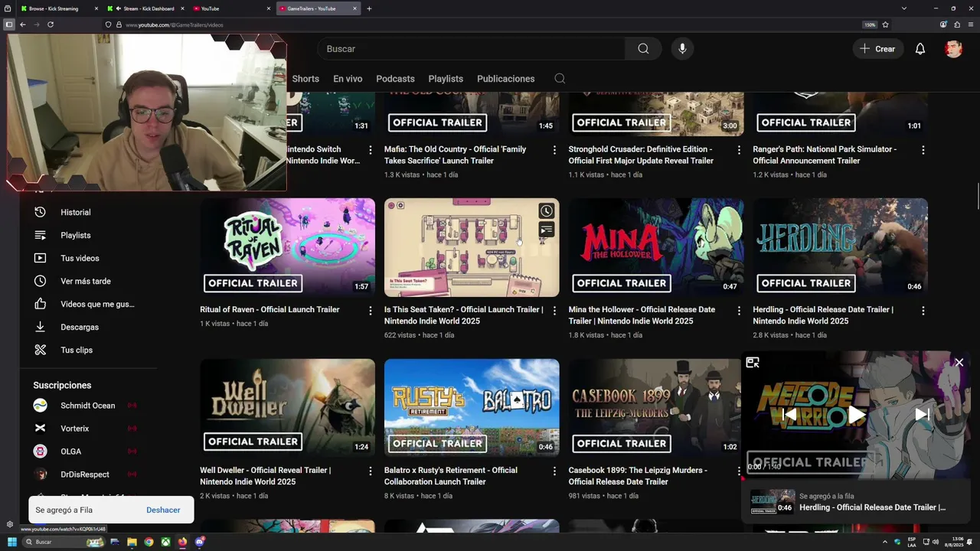Open the account avatar menu
The height and width of the screenshot is (551, 980).
[953, 49]
